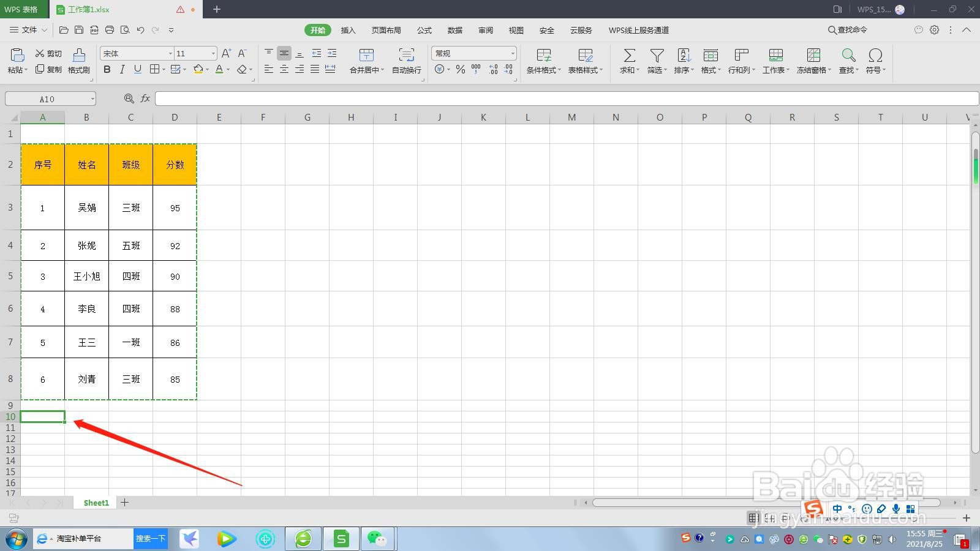
Task: Open Conditional Formatting 条件格式
Action: click(544, 61)
